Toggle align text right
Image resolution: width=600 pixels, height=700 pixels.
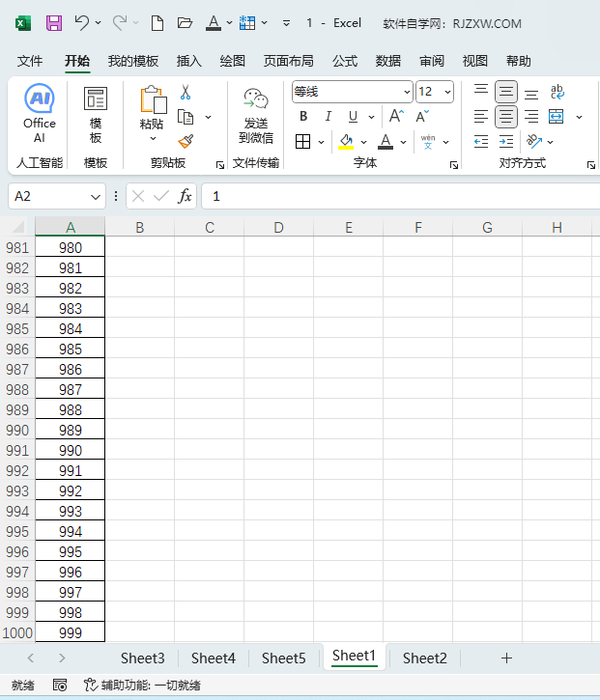click(531, 117)
